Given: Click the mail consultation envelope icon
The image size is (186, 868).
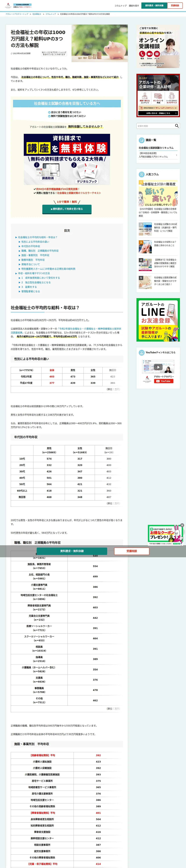Looking at the screenshot, I should pyautogui.click(x=157, y=54).
